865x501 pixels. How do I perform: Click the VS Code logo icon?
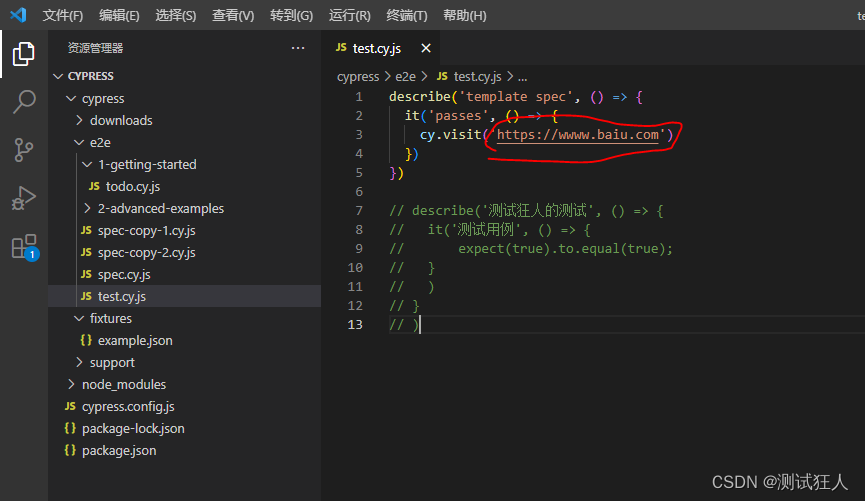18,15
